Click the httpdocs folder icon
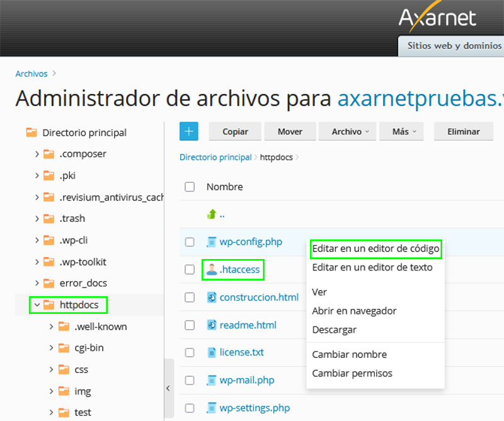 click(x=49, y=304)
